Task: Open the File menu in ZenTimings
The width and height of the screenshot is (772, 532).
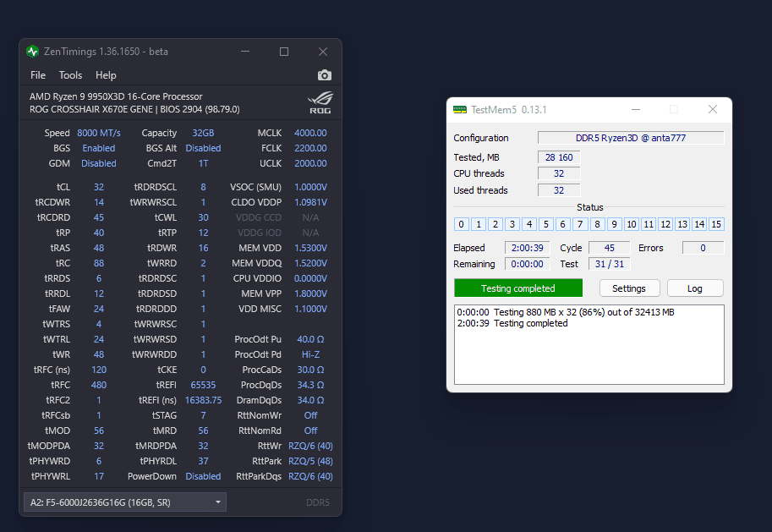Action: pos(38,75)
